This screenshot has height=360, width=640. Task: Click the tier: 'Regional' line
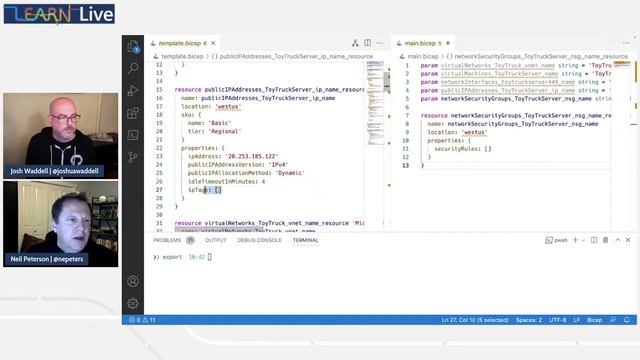point(214,131)
